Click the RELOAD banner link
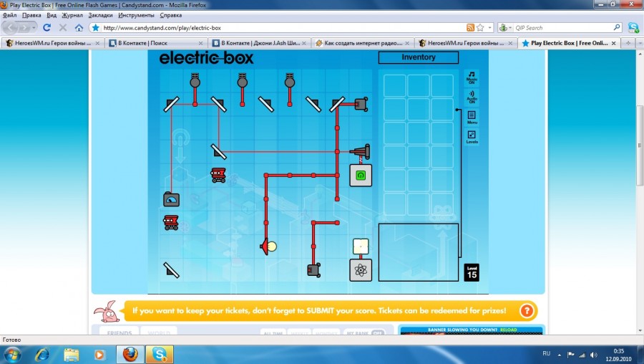The width and height of the screenshot is (644, 364). 509,330
